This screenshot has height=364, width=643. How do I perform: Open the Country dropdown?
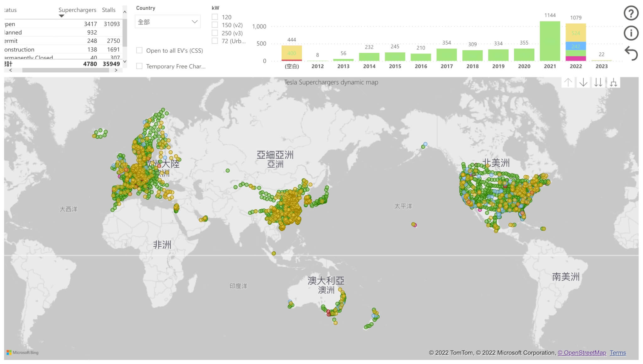point(168,22)
